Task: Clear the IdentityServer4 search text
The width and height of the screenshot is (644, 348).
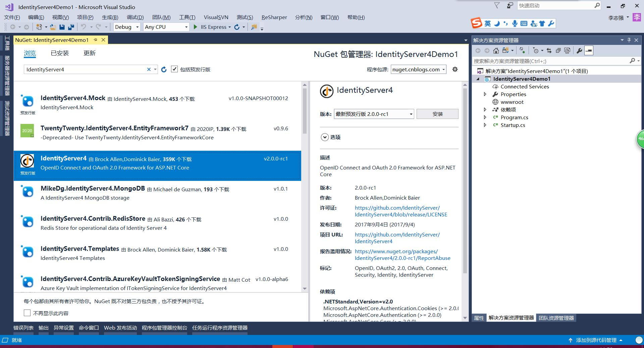Action: point(149,69)
